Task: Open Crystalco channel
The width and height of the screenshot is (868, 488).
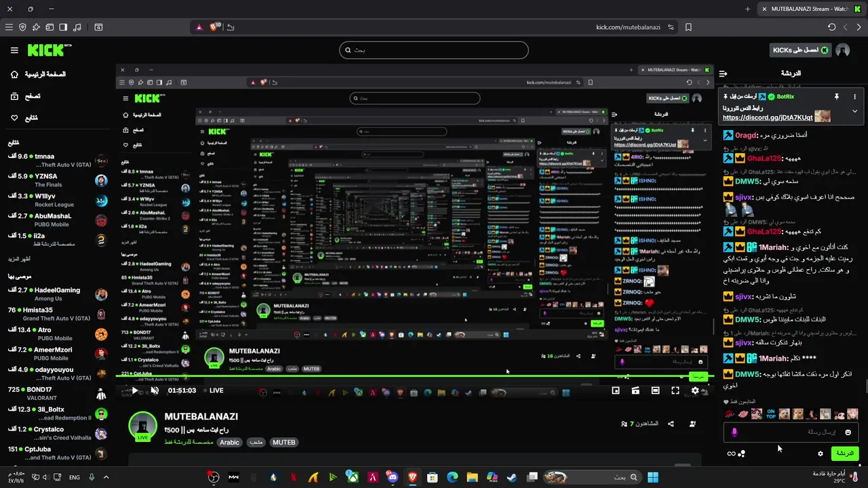Action: pyautogui.click(x=58, y=433)
